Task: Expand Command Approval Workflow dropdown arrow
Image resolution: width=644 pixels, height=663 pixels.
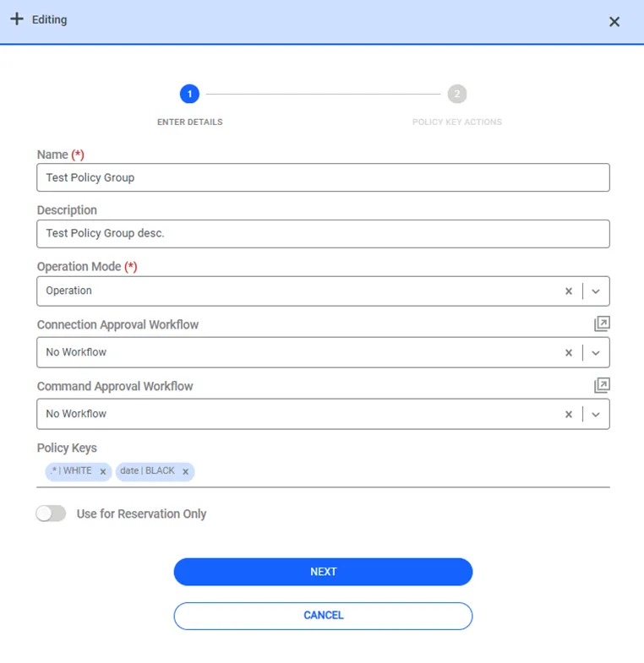Action: tap(596, 415)
